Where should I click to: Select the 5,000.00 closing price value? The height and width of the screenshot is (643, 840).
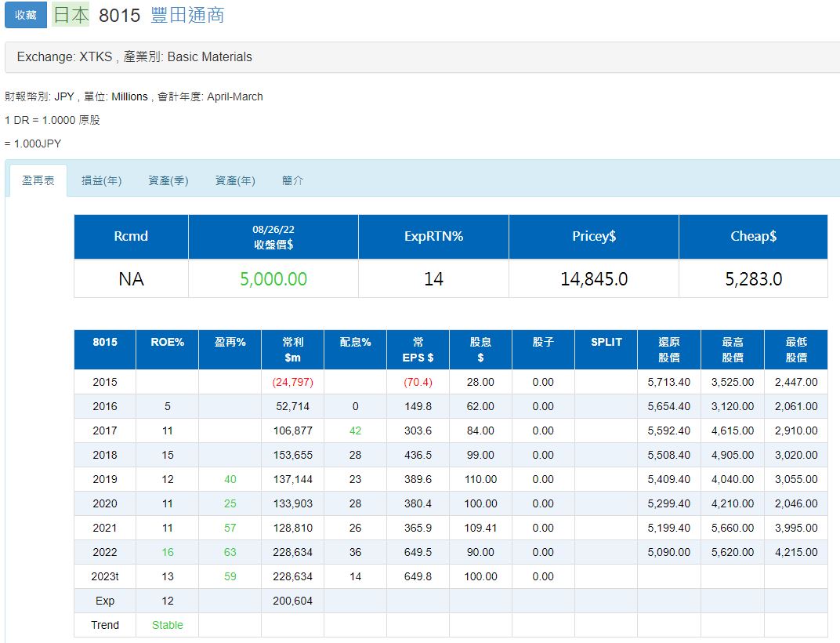tap(273, 279)
